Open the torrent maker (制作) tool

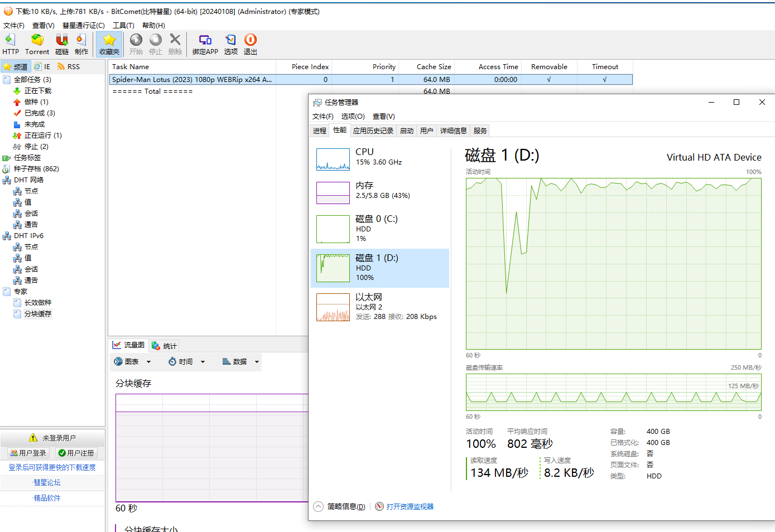[81, 44]
